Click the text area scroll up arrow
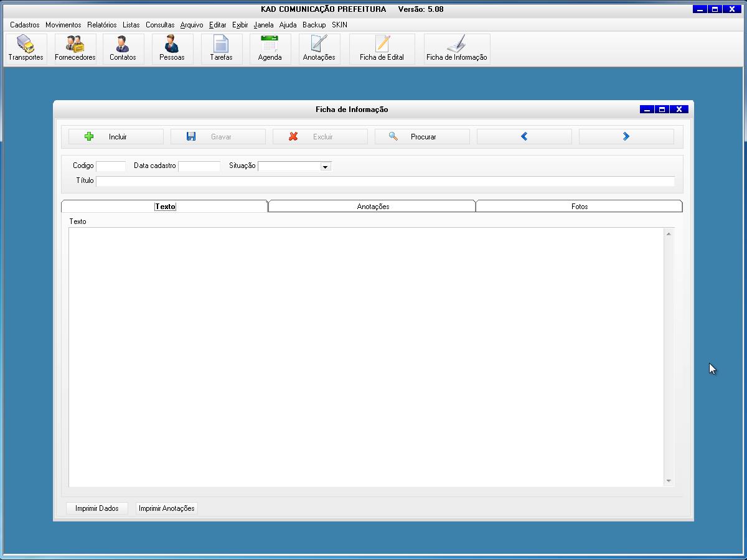Image resolution: width=747 pixels, height=560 pixels. (x=669, y=234)
